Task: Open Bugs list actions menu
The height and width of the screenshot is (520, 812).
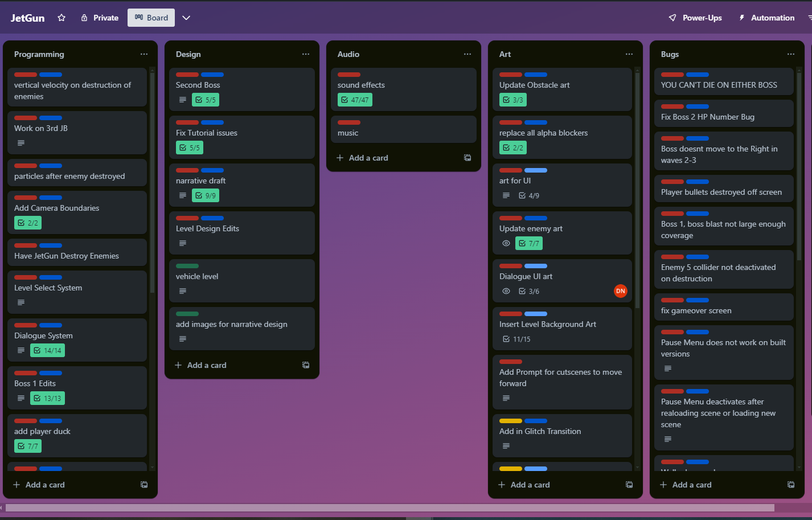Action: pos(791,54)
